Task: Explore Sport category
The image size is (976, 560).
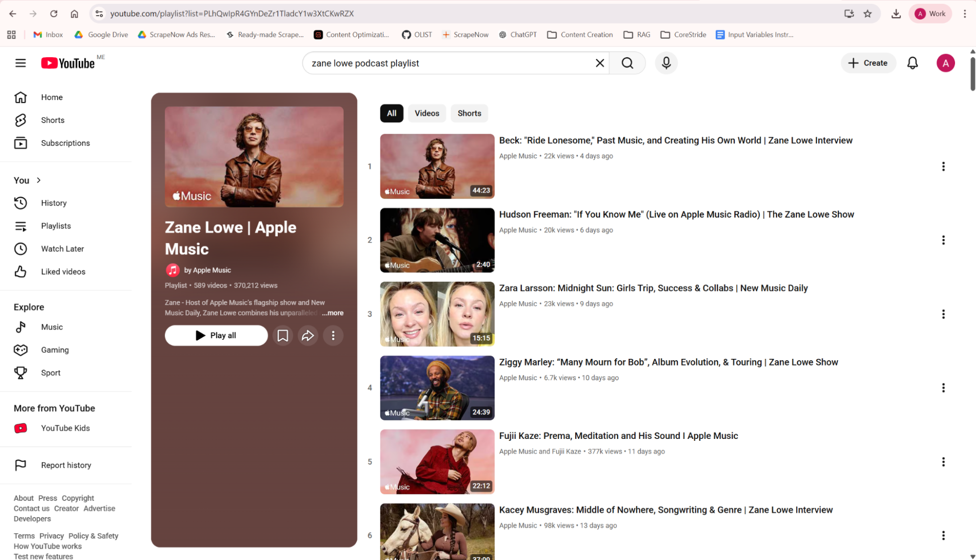Action: click(66, 373)
